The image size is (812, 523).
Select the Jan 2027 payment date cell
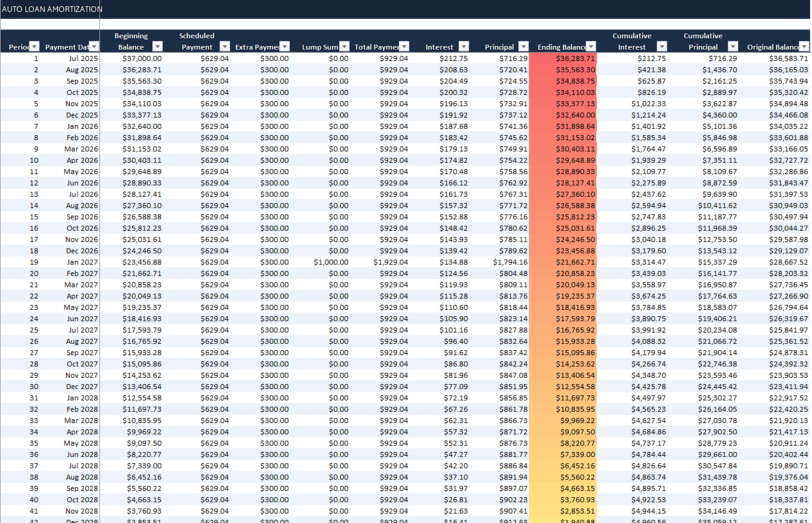tap(70, 262)
